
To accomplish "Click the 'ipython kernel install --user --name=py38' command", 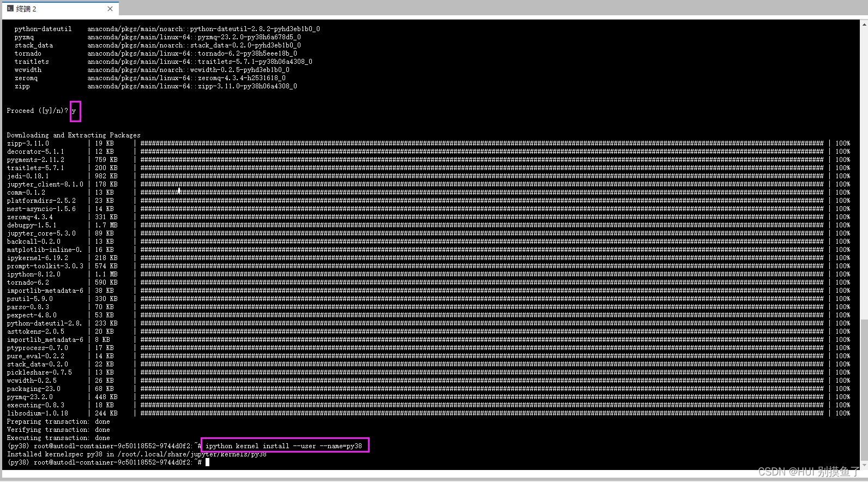I will [284, 446].
